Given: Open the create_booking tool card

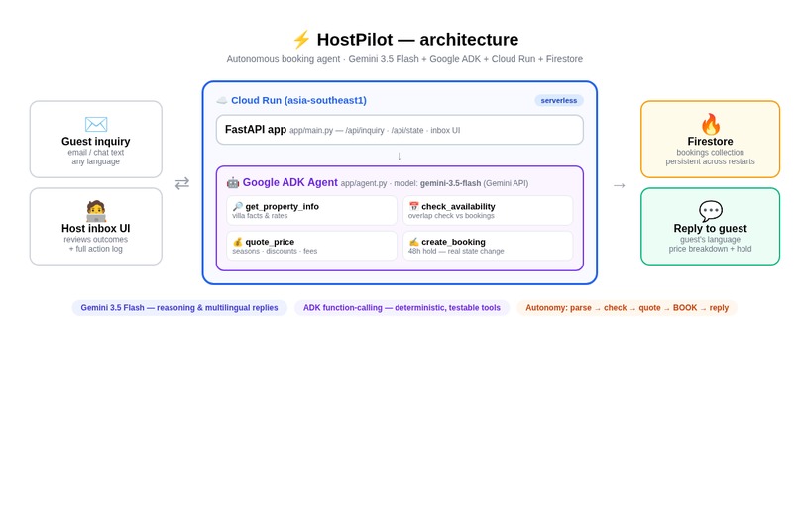Looking at the screenshot, I should [x=488, y=246].
